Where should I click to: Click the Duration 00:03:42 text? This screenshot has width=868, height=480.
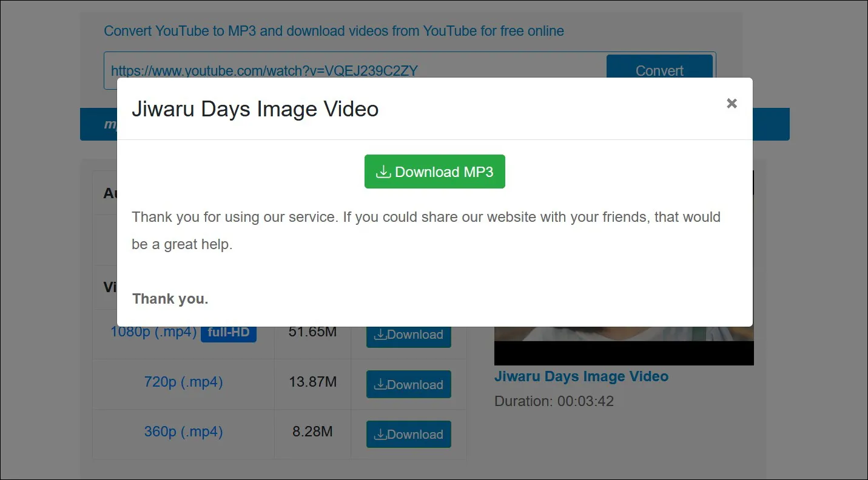click(554, 401)
